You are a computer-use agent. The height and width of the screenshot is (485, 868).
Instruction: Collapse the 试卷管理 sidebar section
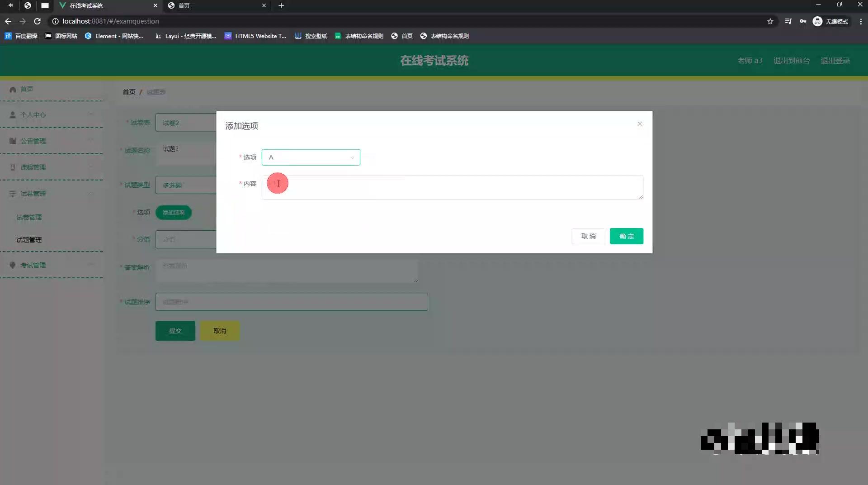point(90,193)
